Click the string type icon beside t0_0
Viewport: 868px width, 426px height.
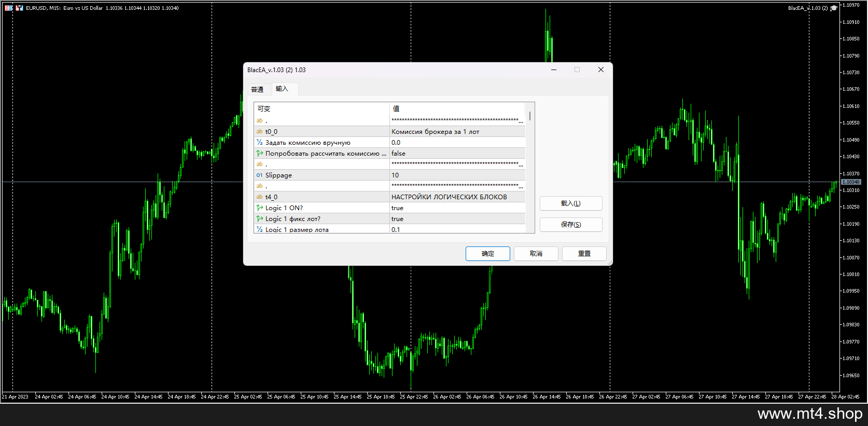[x=259, y=131]
